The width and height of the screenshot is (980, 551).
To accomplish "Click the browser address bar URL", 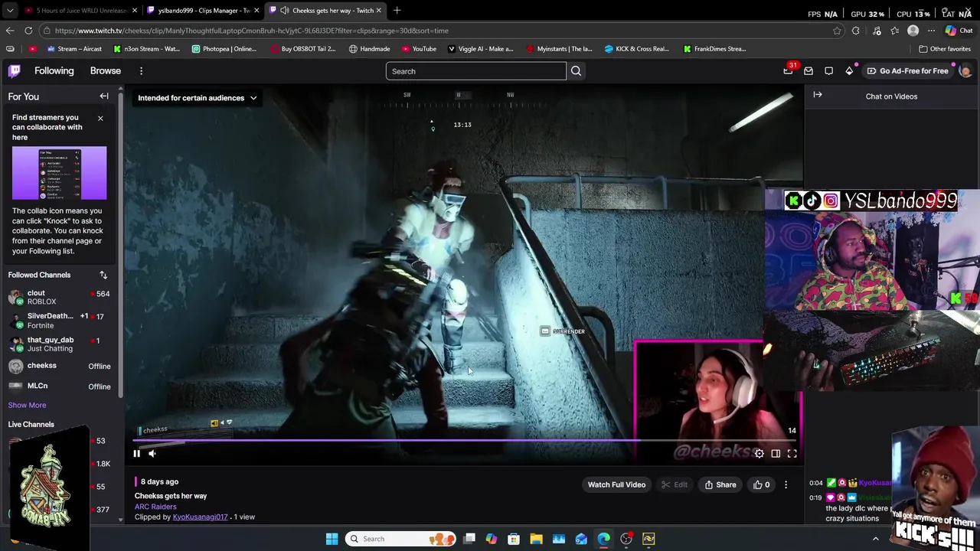I will click(252, 31).
